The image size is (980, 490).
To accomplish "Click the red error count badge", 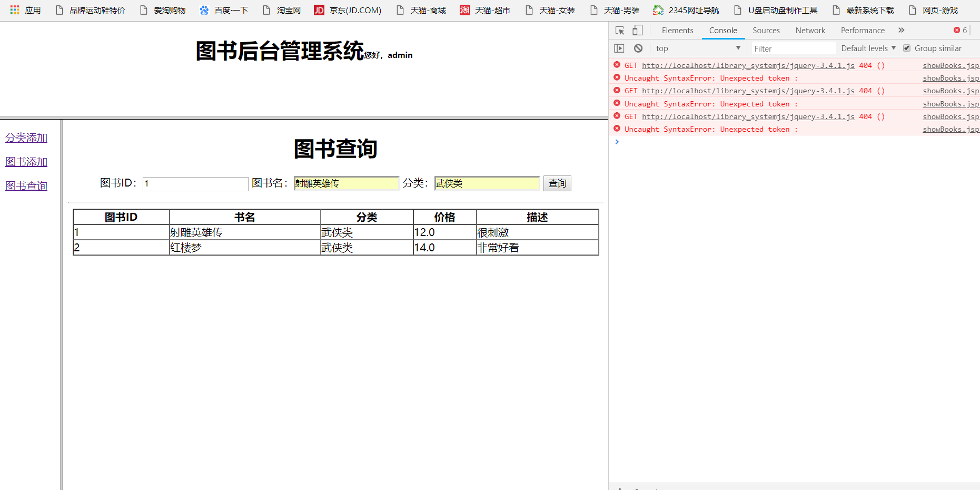I will click(x=961, y=31).
